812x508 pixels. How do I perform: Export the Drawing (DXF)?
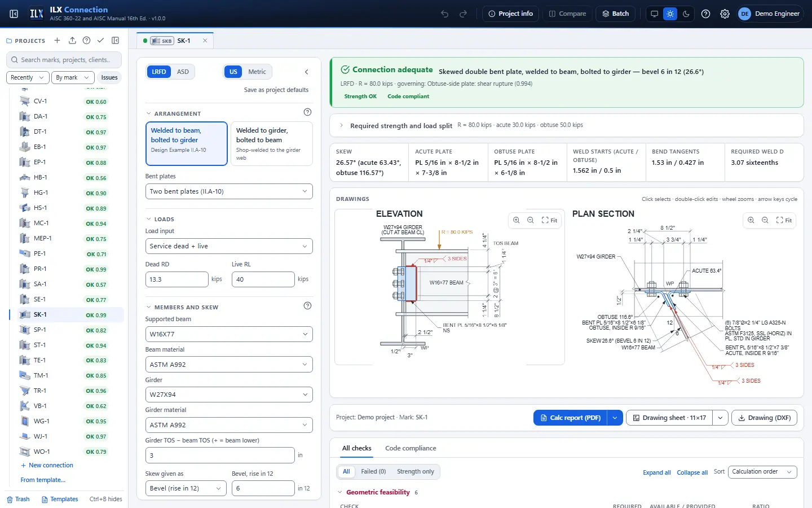(764, 418)
